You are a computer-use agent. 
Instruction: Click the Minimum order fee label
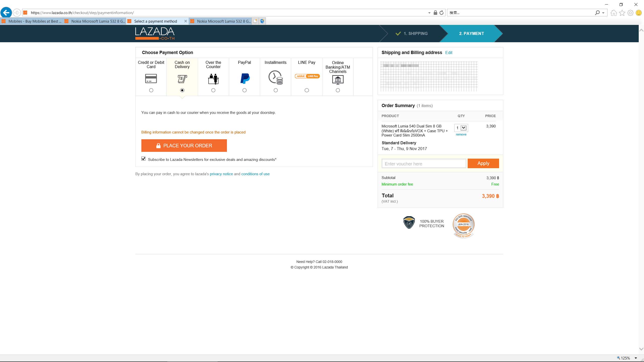[397, 184]
